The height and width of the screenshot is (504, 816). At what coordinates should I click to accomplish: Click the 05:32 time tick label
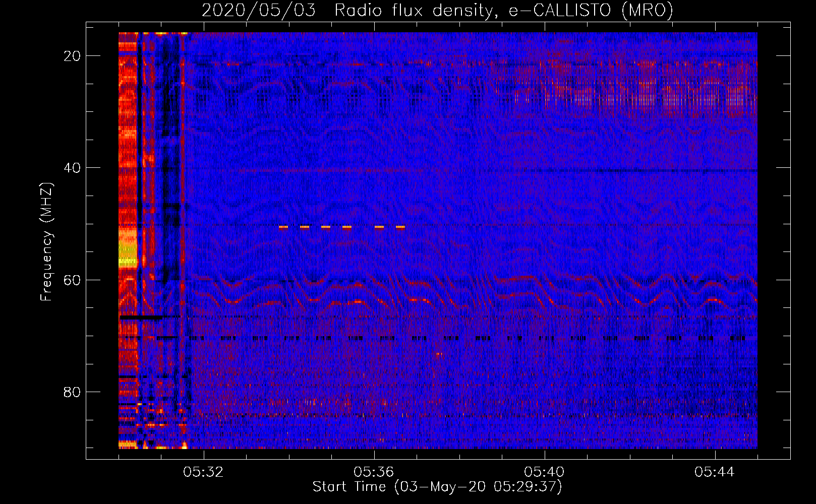(203, 472)
